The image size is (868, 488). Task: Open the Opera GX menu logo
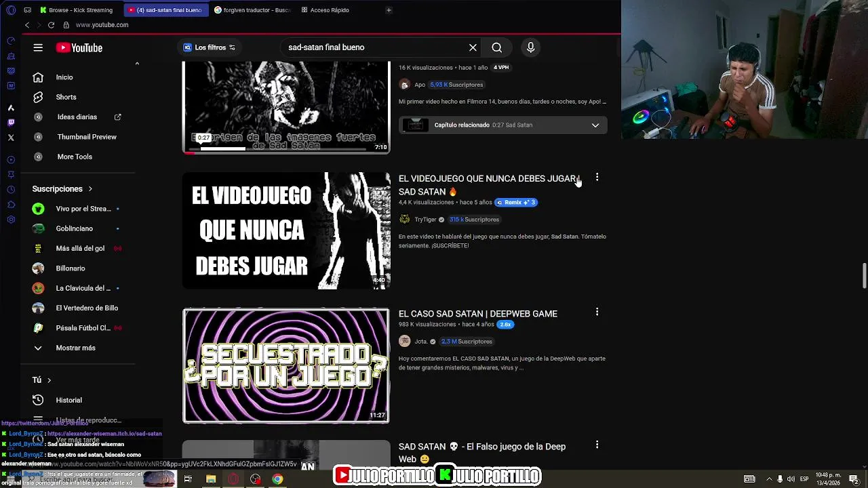11,10
